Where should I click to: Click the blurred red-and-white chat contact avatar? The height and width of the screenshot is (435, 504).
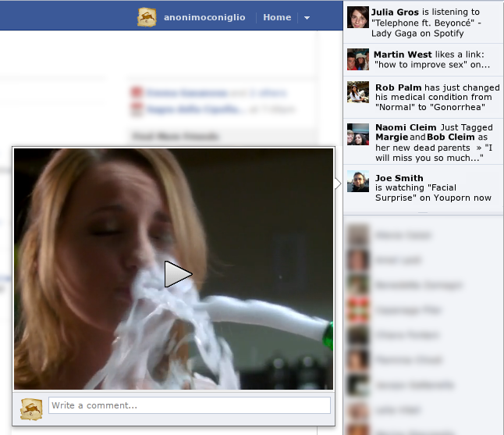(x=358, y=310)
